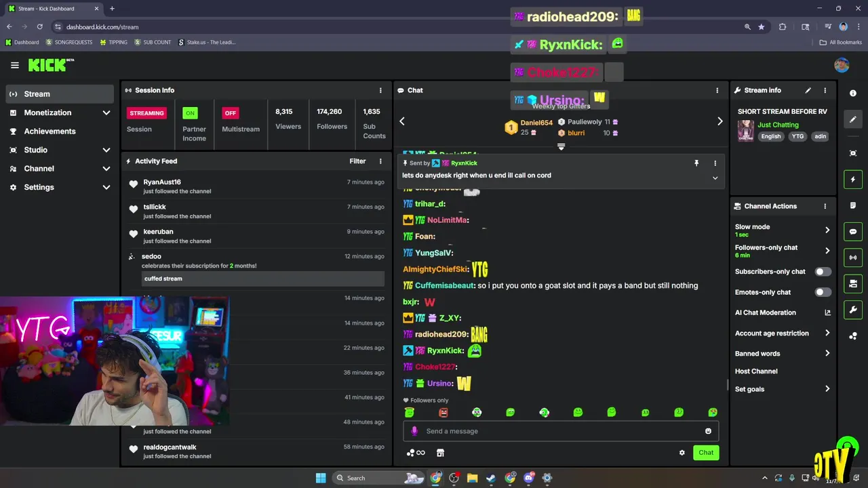The image size is (868, 488).
Task: Click the channel points infinity icon
Action: (416, 453)
